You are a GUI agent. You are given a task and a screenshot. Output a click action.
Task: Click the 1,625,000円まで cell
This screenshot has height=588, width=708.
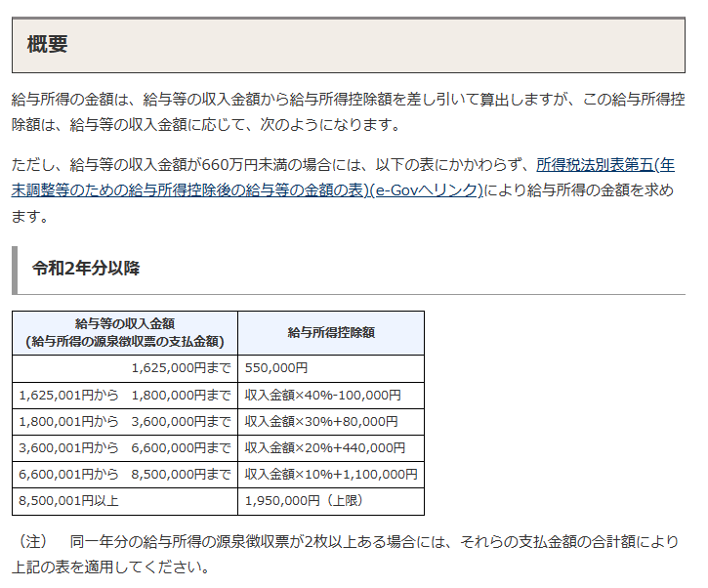[125, 368]
